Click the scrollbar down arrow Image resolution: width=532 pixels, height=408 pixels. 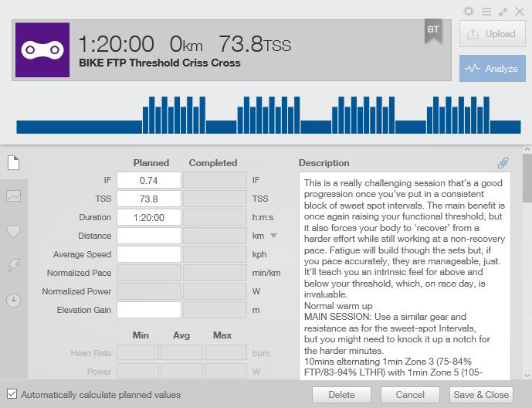(527, 375)
